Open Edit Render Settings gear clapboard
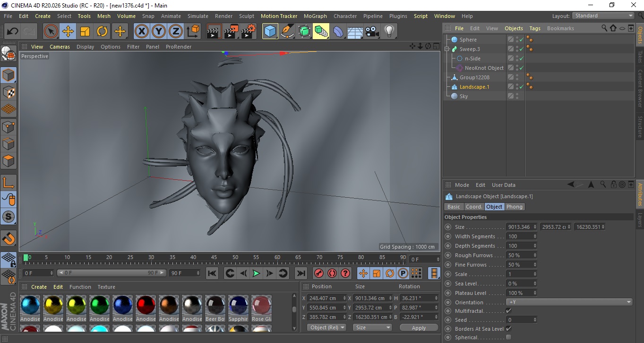The image size is (644, 343). [249, 32]
